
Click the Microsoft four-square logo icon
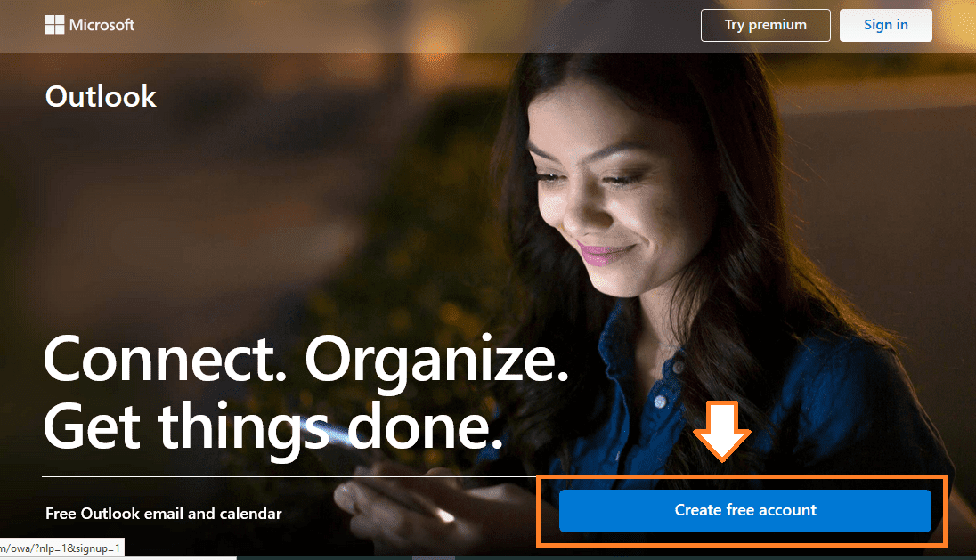pyautogui.click(x=55, y=25)
